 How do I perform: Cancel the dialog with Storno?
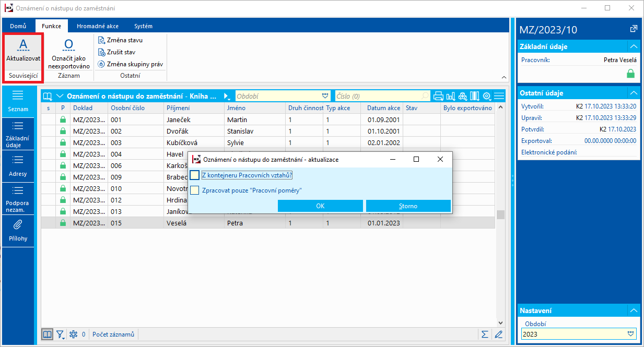tap(408, 206)
